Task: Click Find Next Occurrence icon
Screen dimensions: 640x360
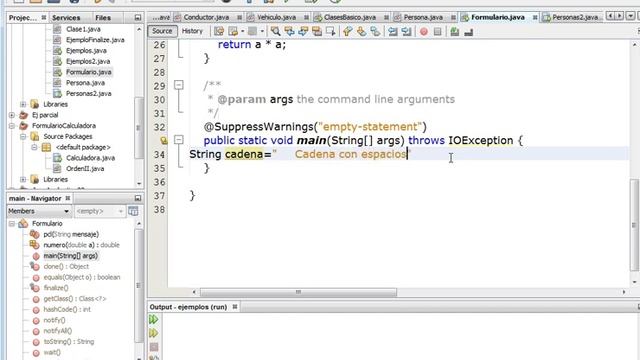Action: click(303, 31)
